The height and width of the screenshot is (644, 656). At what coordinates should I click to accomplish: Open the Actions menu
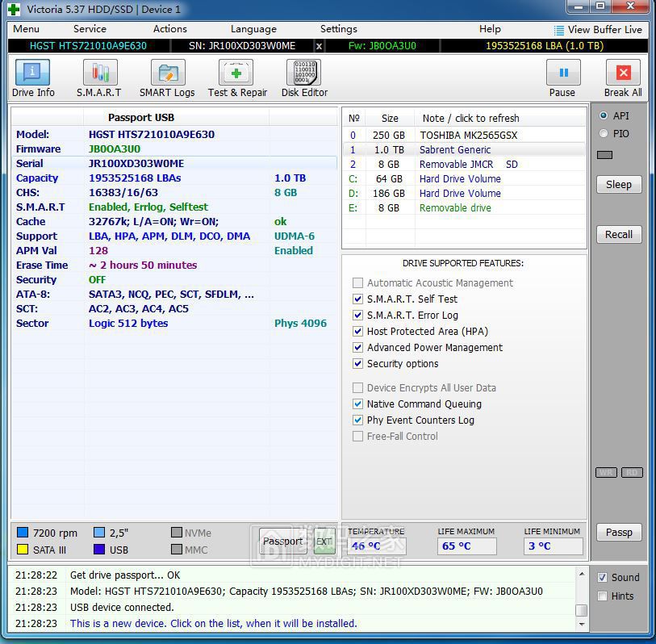tap(170, 29)
